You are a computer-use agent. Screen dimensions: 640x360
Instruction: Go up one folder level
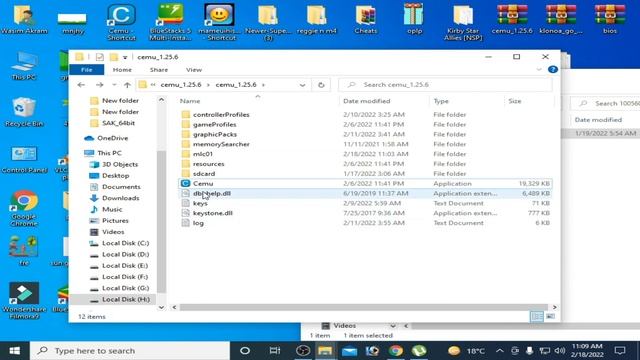coord(127,84)
